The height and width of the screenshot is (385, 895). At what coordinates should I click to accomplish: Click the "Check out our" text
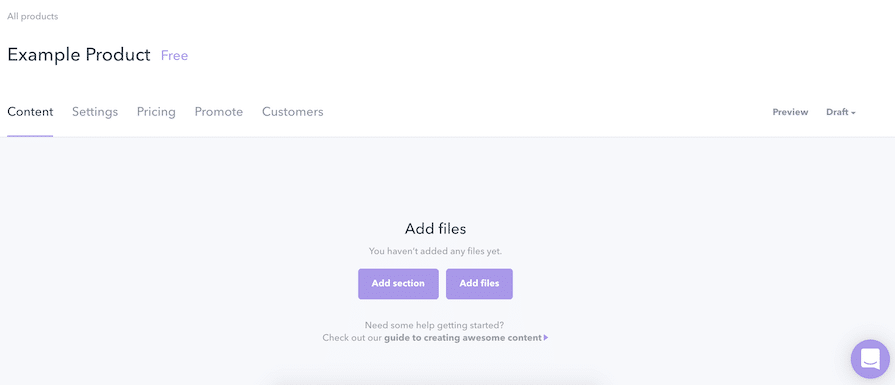[x=352, y=338]
